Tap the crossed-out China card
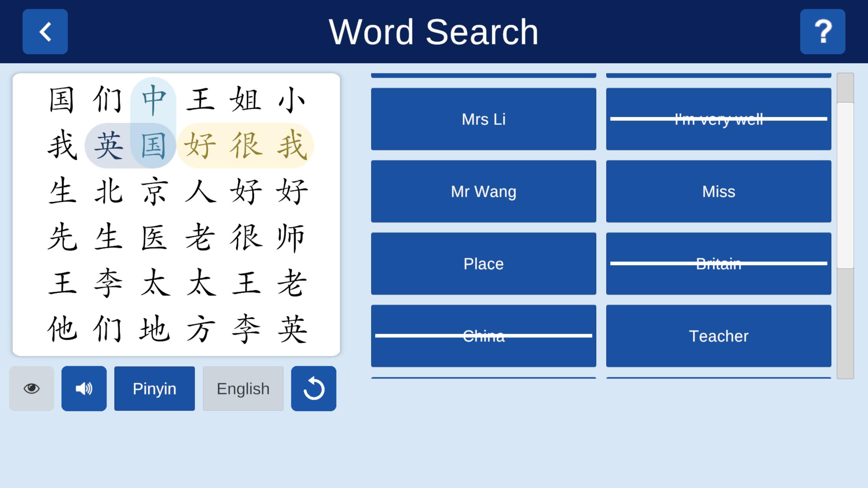The height and width of the screenshot is (488, 868). click(x=484, y=336)
